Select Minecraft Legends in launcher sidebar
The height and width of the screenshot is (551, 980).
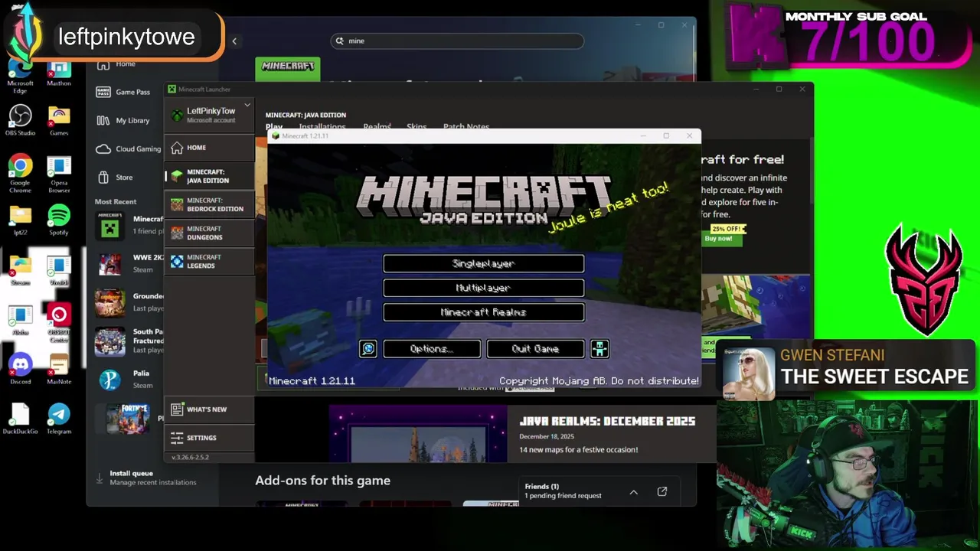point(210,262)
